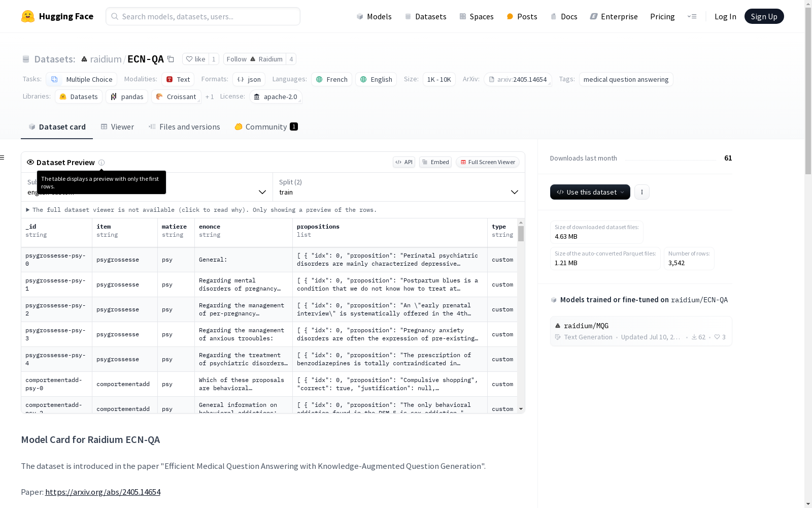Focus the search models, datasets, users field
The width and height of the screenshot is (812, 508).
click(203, 16)
